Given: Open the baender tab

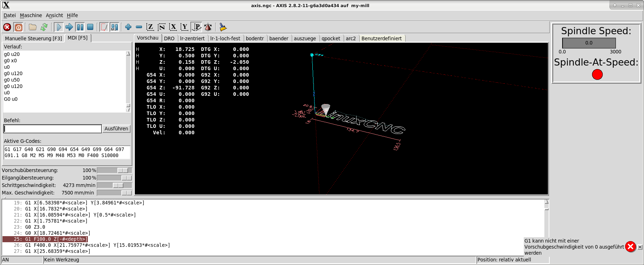Looking at the screenshot, I should (279, 38).
